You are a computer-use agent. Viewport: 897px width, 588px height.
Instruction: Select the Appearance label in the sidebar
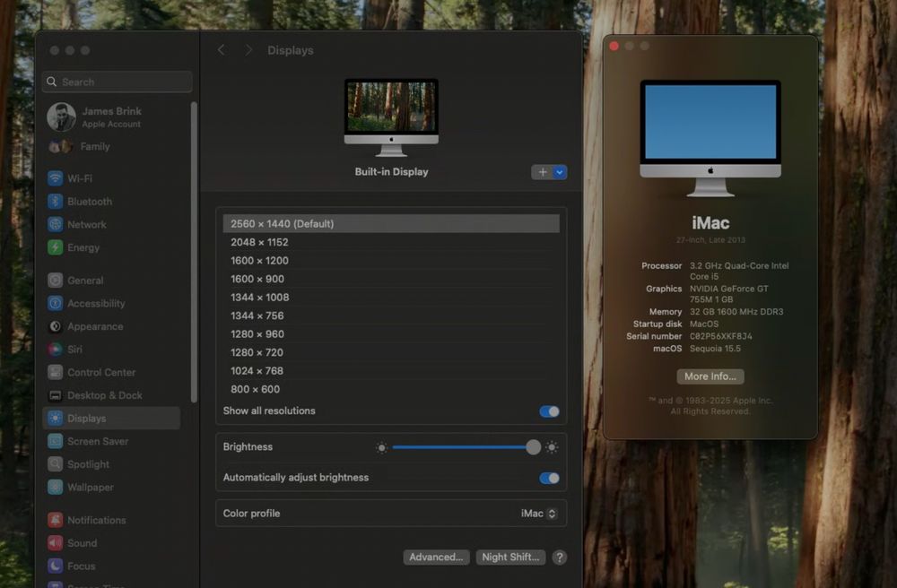point(95,326)
